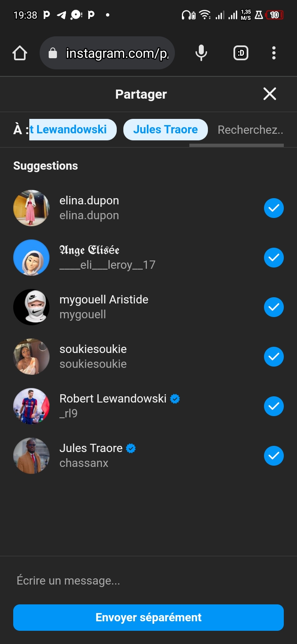The image size is (297, 644).
Task: Tap the Écrire un message field
Action: pos(148,581)
